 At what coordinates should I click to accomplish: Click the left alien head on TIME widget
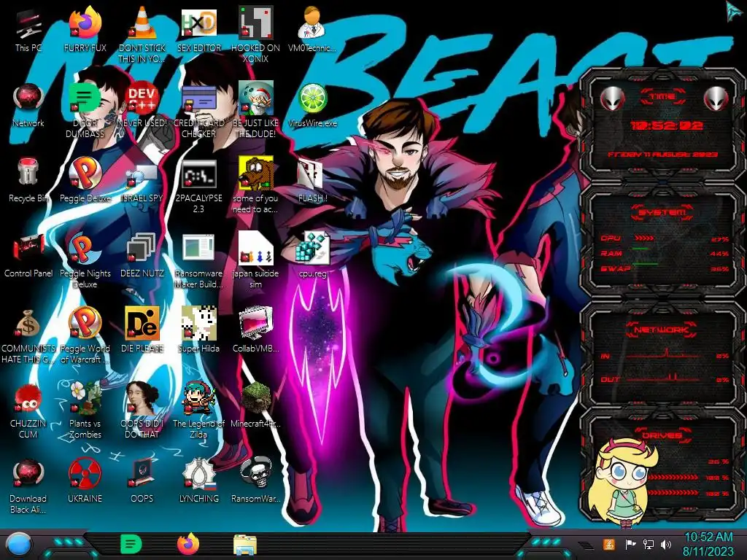pos(612,98)
